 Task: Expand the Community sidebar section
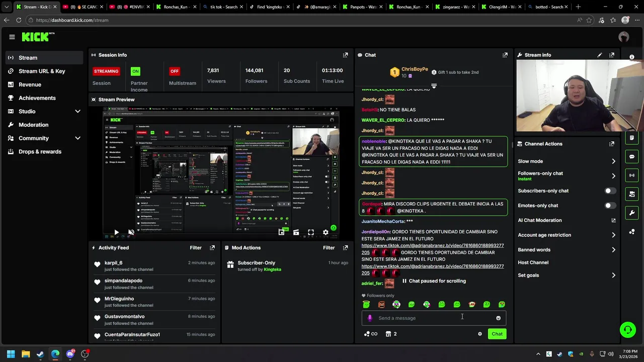(77, 138)
